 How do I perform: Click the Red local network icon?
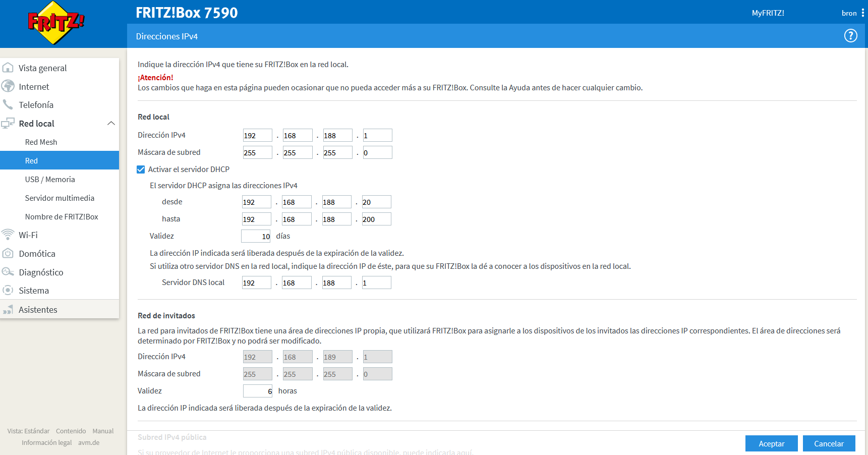click(8, 123)
